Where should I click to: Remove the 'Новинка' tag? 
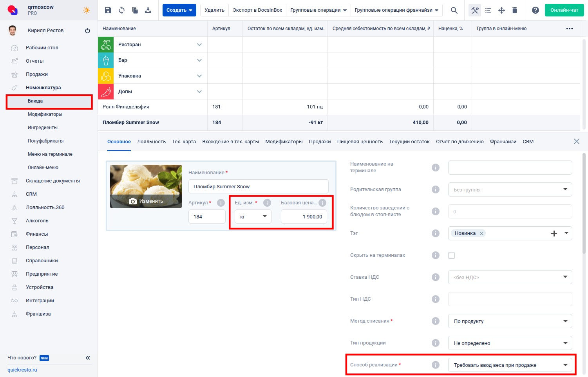(x=481, y=233)
